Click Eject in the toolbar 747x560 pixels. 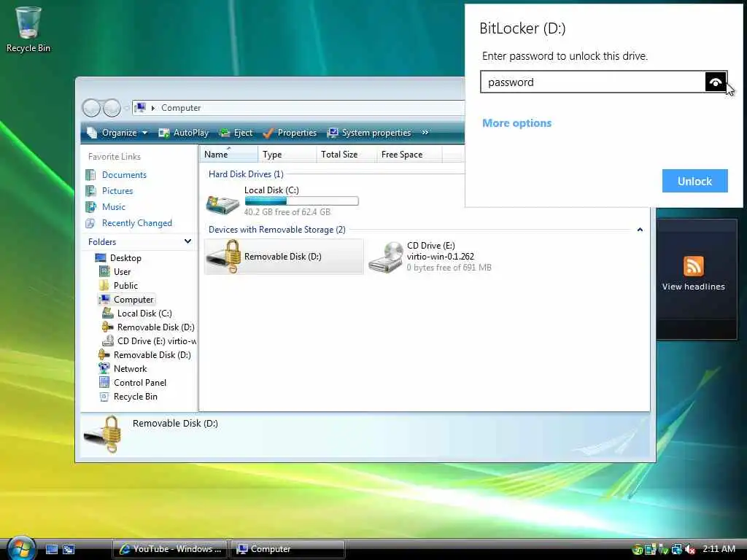[x=236, y=133]
